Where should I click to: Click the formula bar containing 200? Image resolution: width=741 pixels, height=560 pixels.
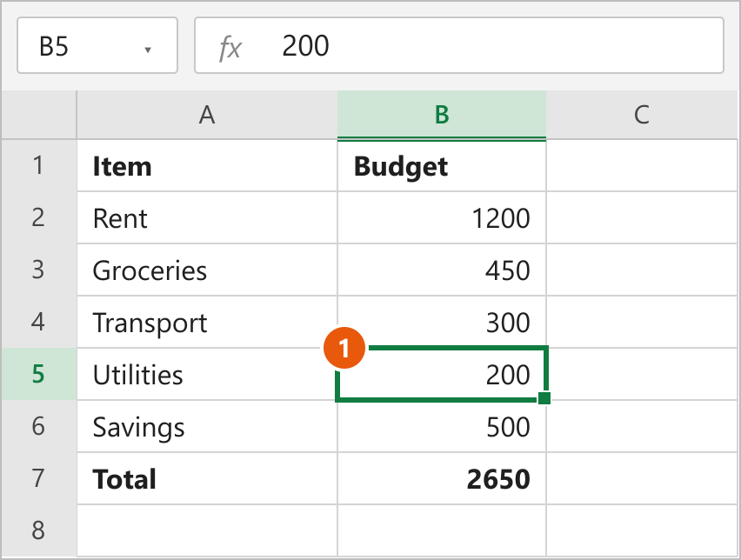click(x=459, y=45)
